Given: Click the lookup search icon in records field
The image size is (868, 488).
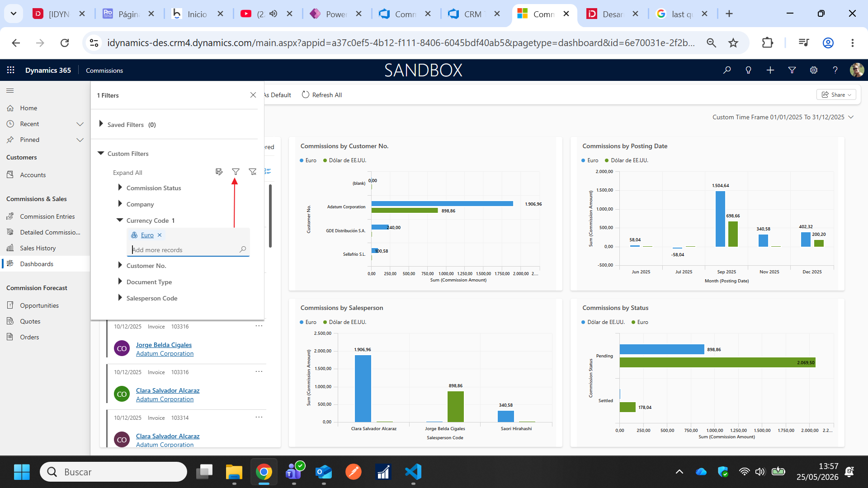Looking at the screenshot, I should (x=243, y=249).
